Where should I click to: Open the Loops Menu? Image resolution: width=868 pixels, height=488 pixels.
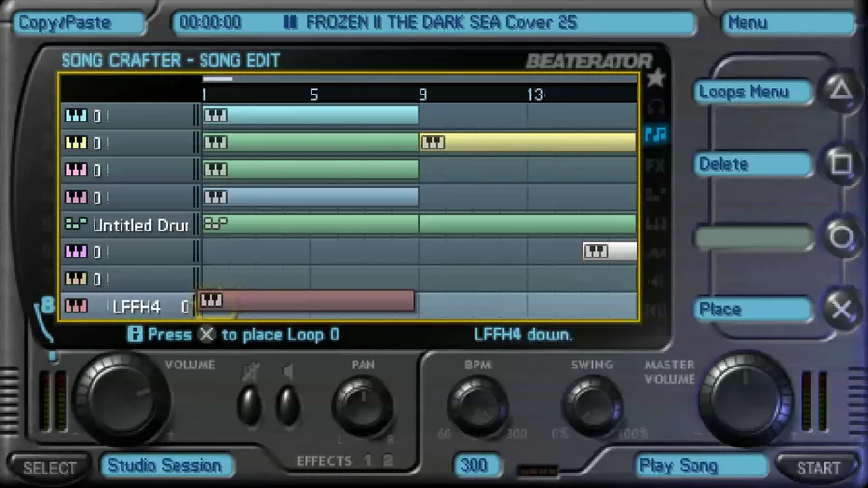[753, 92]
